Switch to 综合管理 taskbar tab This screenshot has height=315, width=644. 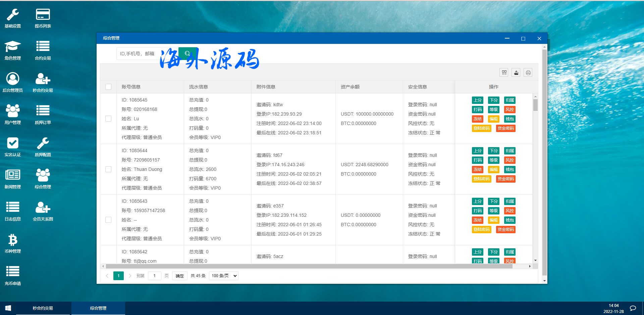pos(98,308)
